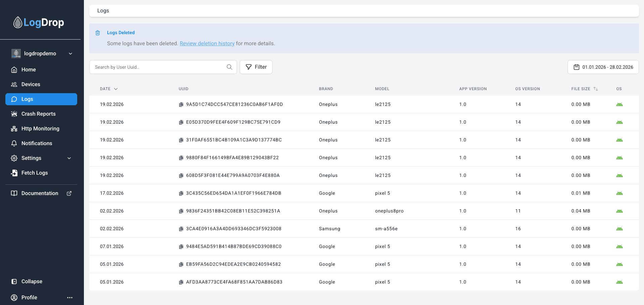Click the sm-a556e model cell
Viewport: 644px width, 305px height.
pos(386,229)
